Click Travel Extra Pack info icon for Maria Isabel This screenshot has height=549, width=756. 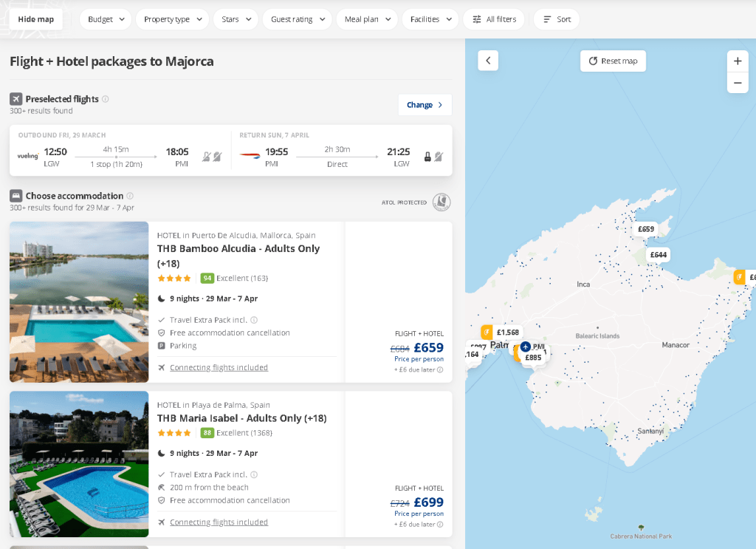[x=254, y=474]
